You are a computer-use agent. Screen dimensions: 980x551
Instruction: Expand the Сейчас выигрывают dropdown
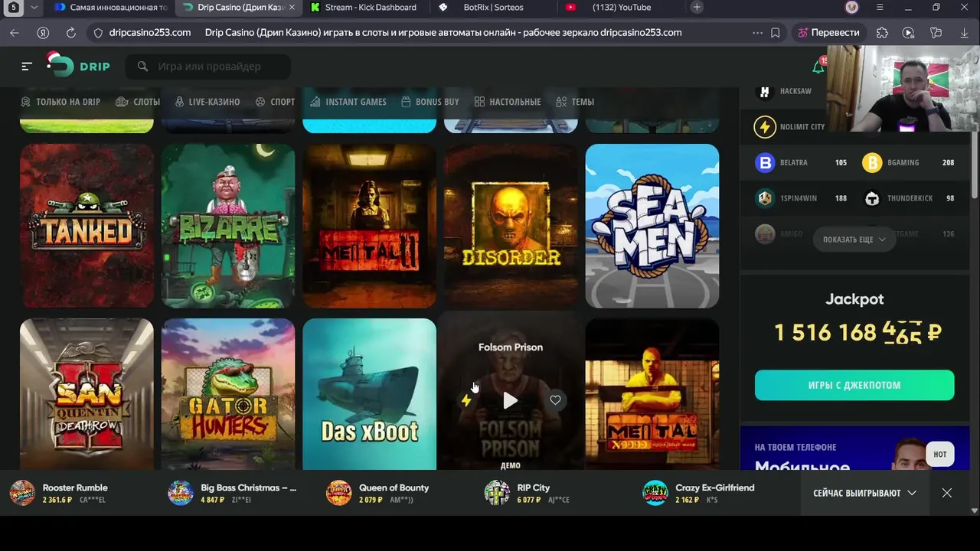click(x=864, y=493)
